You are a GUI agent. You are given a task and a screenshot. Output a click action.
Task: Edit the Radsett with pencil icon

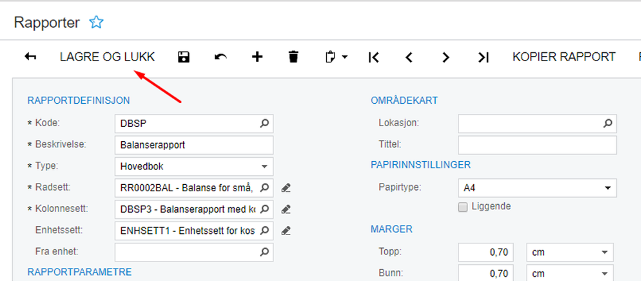[287, 188]
